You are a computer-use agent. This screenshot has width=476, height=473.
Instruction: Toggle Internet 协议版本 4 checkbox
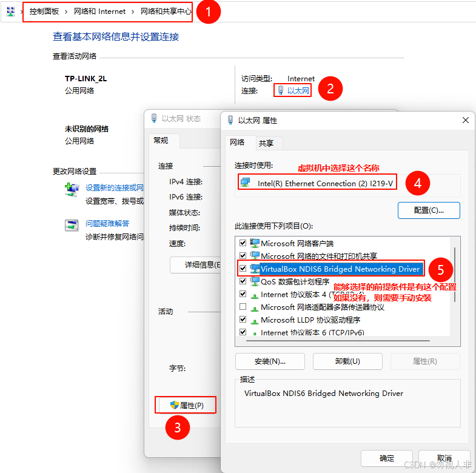[243, 294]
